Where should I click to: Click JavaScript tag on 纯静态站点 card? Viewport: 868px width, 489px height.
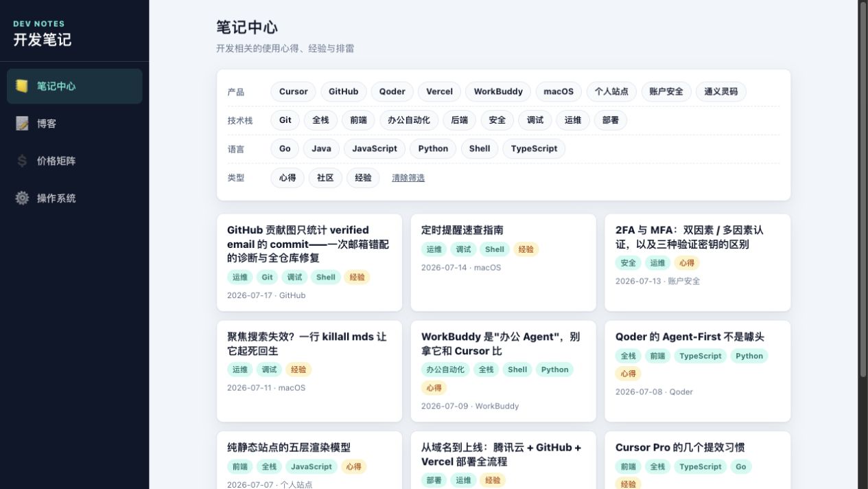[312, 467]
